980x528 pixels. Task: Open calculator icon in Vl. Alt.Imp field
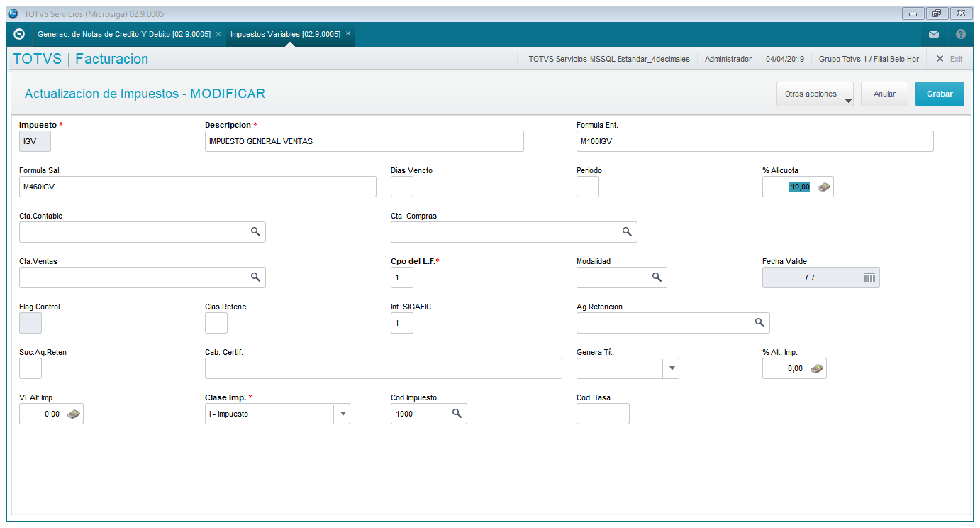coord(74,414)
